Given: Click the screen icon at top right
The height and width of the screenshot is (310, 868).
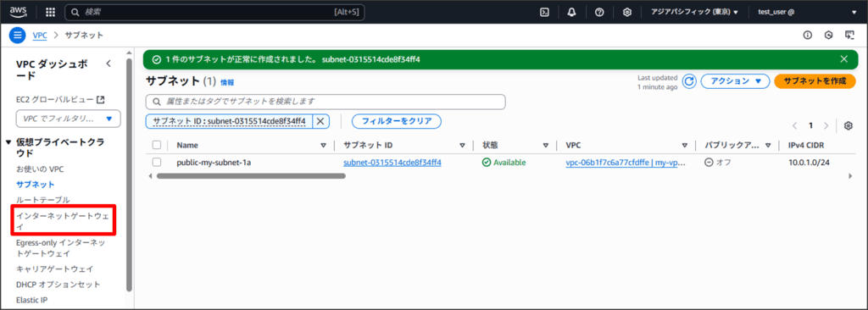Looking at the screenshot, I should pyautogui.click(x=849, y=36).
